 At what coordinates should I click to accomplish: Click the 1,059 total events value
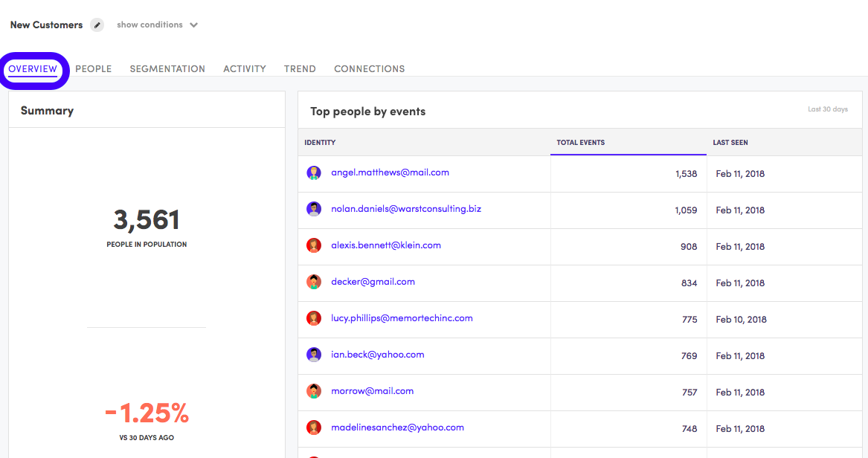pos(686,210)
